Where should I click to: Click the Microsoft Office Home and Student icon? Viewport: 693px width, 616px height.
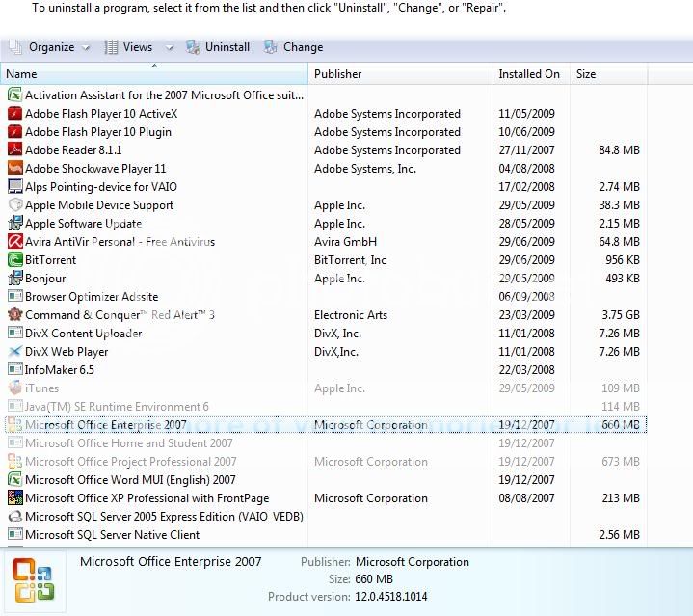[x=15, y=443]
